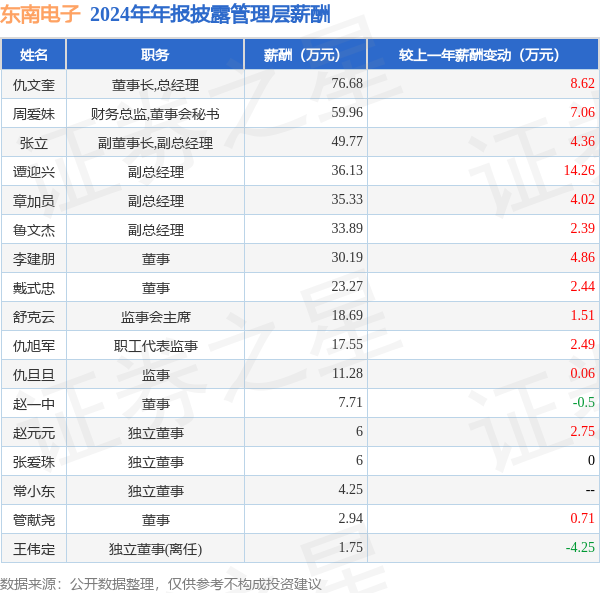Click change value 2.39
The image size is (600, 593).
(x=582, y=228)
